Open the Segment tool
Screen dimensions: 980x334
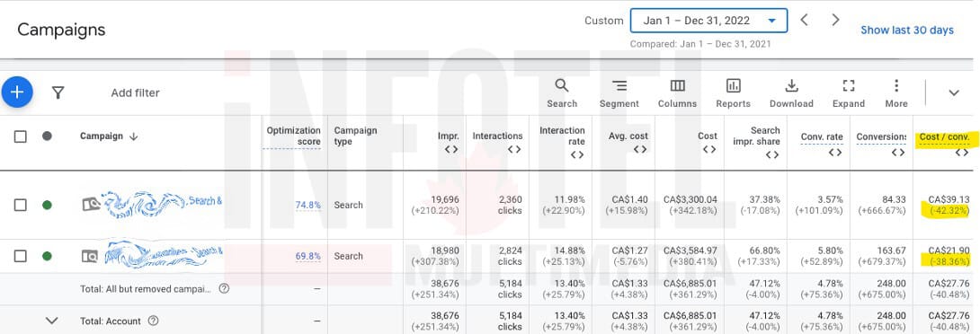tap(619, 93)
